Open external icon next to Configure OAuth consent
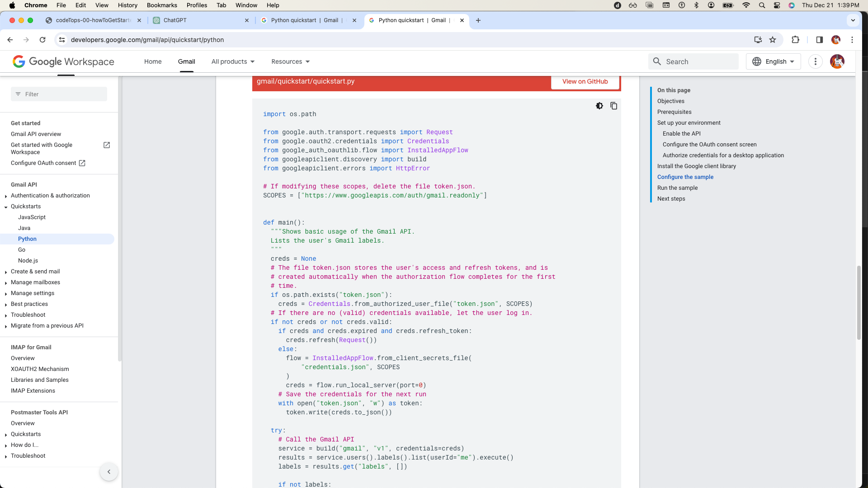This screenshot has height=488, width=868. (x=82, y=163)
